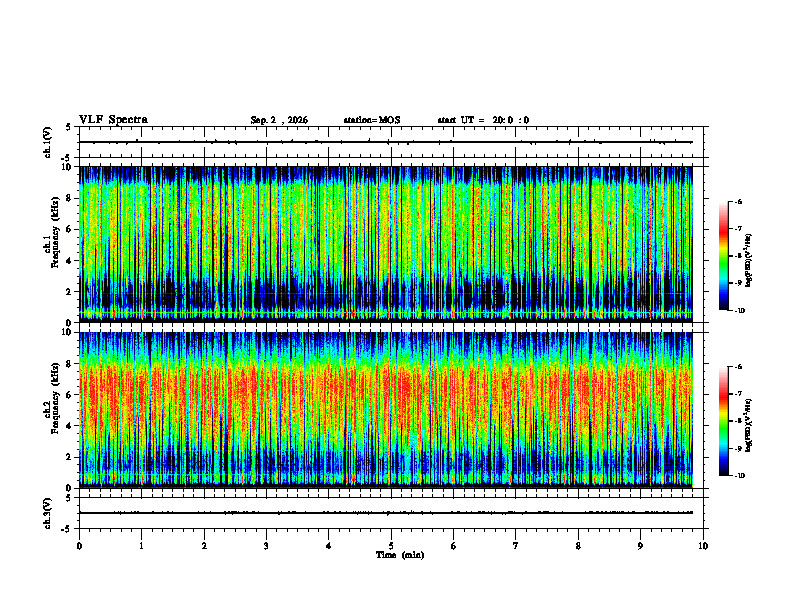792x612 pixels.
Task: Click the ch.2 Frequency (kHz) axis label
Action: (51, 410)
